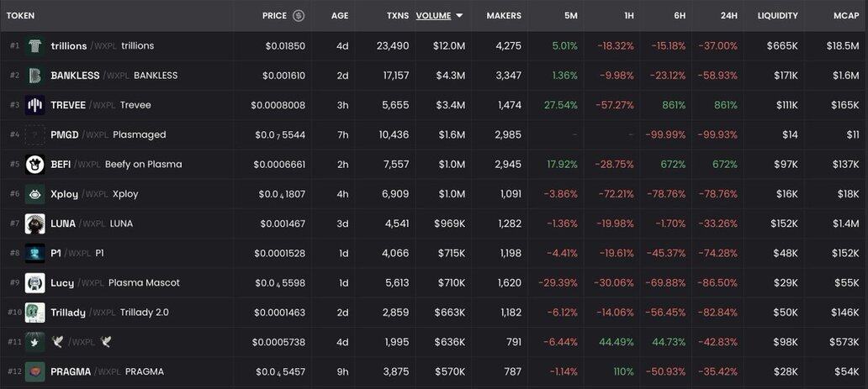Open the P1 token pair name
The image size is (868, 389).
tap(77, 253)
